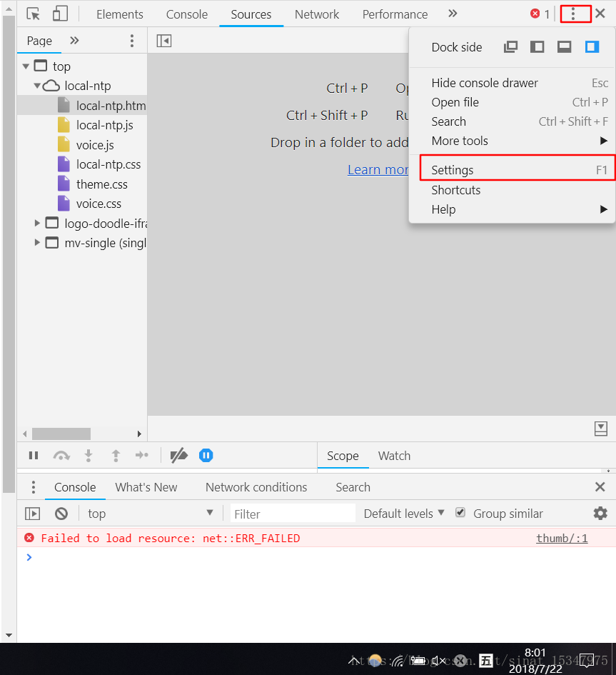This screenshot has height=675, width=616.
Task: Click the navigator scrollbar right arrow
Action: click(139, 434)
